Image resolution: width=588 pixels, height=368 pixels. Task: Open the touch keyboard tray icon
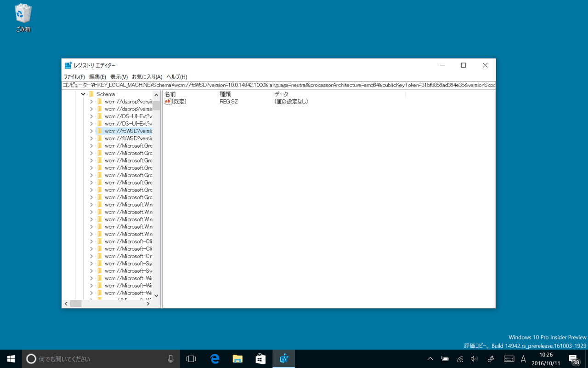point(509,359)
